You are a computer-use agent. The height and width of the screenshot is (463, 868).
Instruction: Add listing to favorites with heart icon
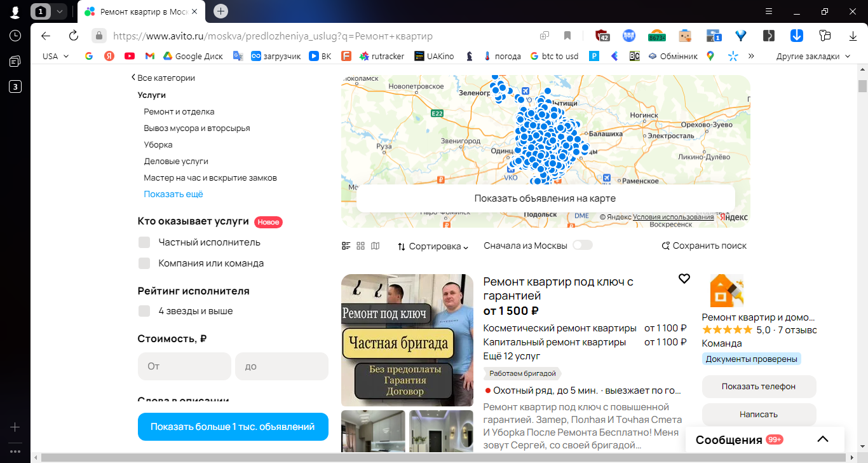click(684, 279)
